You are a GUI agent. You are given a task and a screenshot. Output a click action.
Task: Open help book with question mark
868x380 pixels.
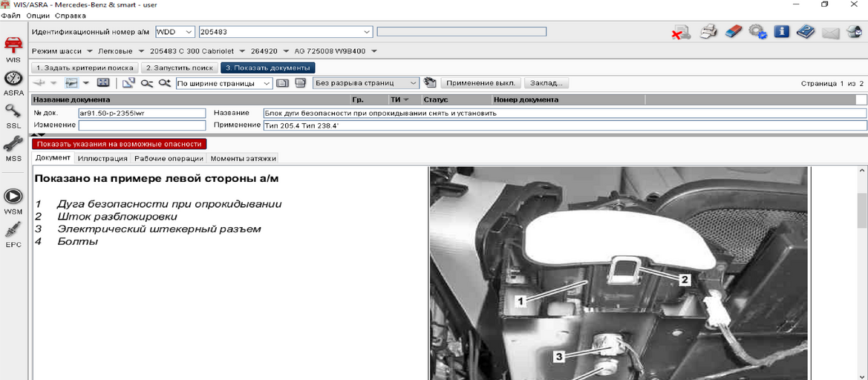[x=806, y=32]
